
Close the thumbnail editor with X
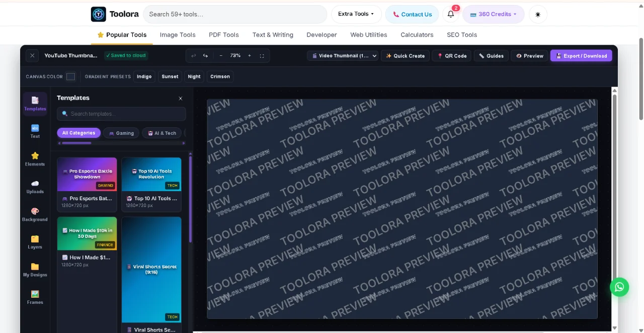pos(32,56)
